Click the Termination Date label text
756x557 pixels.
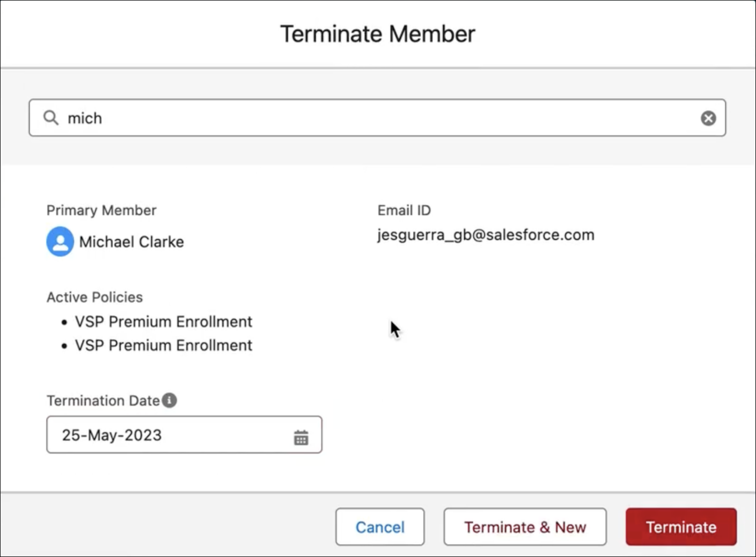(x=103, y=401)
